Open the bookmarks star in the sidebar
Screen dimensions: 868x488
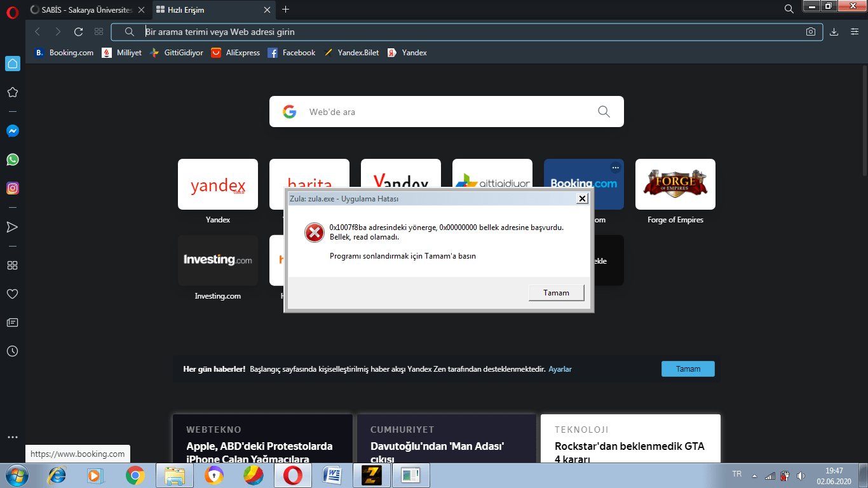(12, 92)
